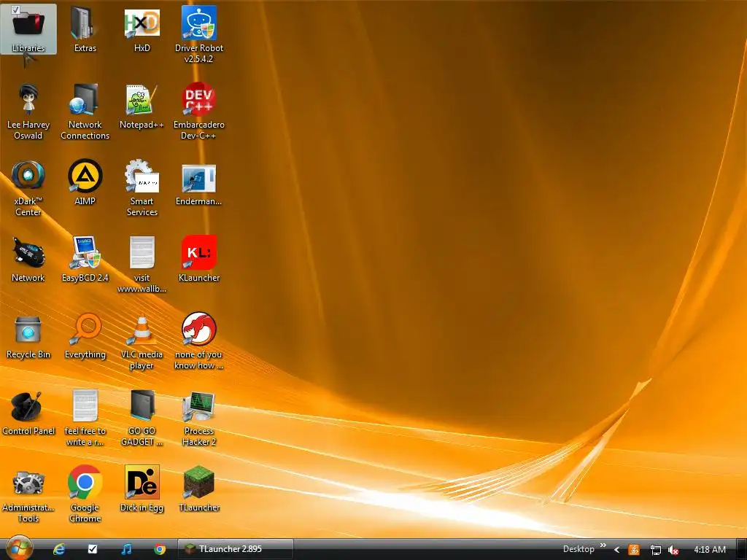
Task: Select the Lee Harvey Oswald user folder
Action: (28, 112)
